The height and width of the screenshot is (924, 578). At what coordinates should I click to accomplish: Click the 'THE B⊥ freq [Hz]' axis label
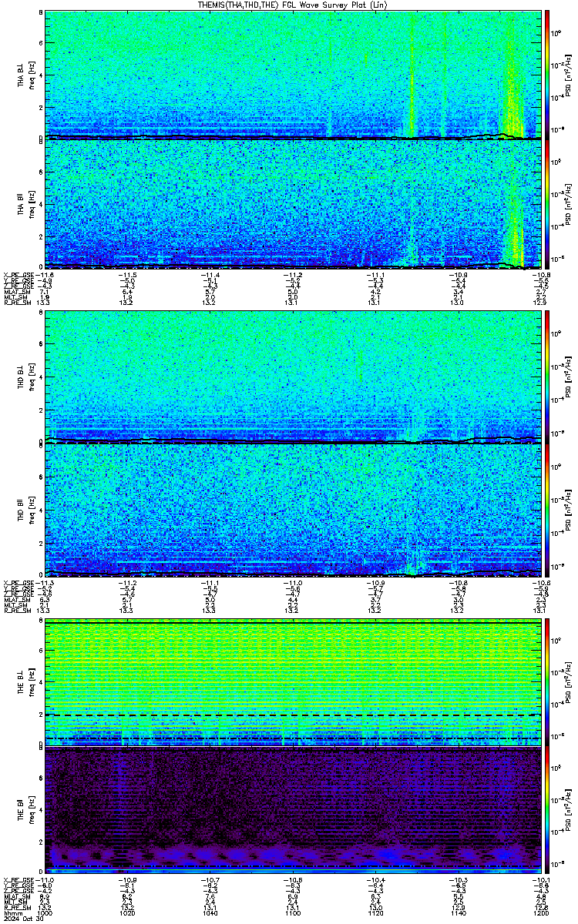[x=25, y=682]
